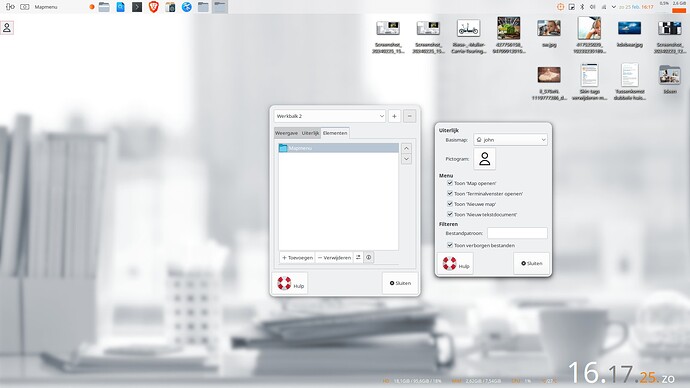Open element properties with sliders icon

pyautogui.click(x=358, y=257)
